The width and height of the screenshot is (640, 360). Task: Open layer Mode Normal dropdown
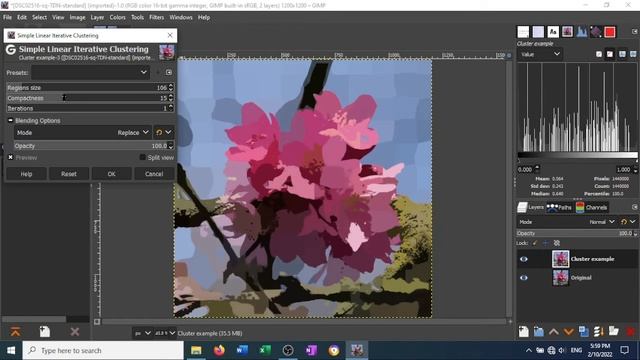coord(567,222)
